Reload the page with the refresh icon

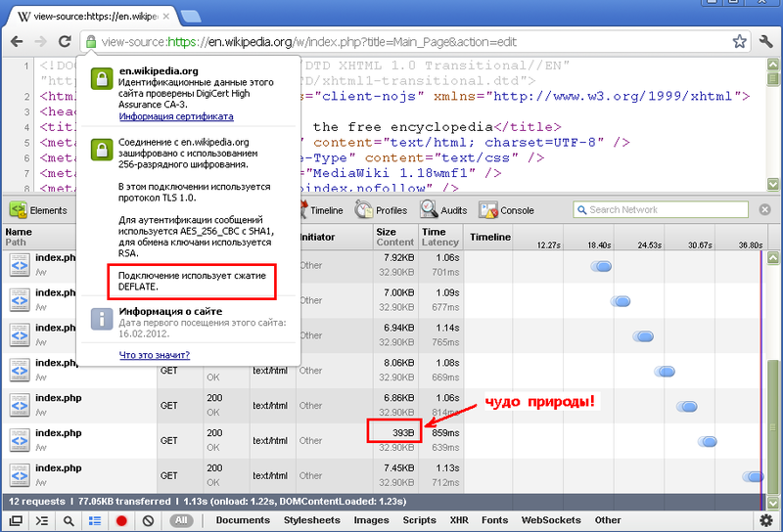click(x=65, y=41)
